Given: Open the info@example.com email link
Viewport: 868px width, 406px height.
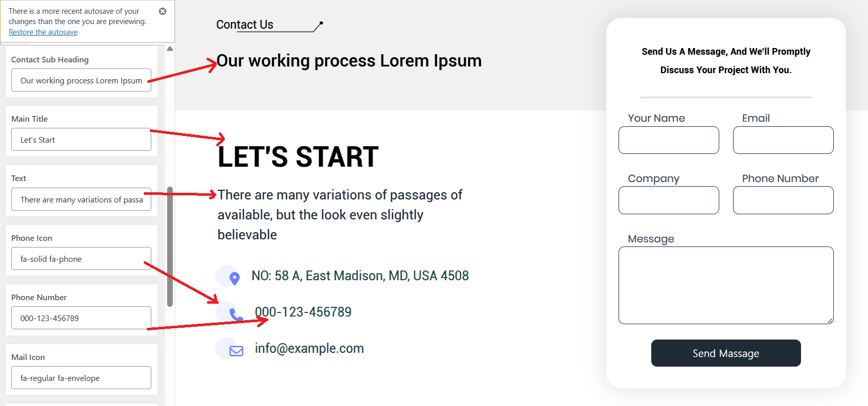Looking at the screenshot, I should pyautogui.click(x=309, y=348).
